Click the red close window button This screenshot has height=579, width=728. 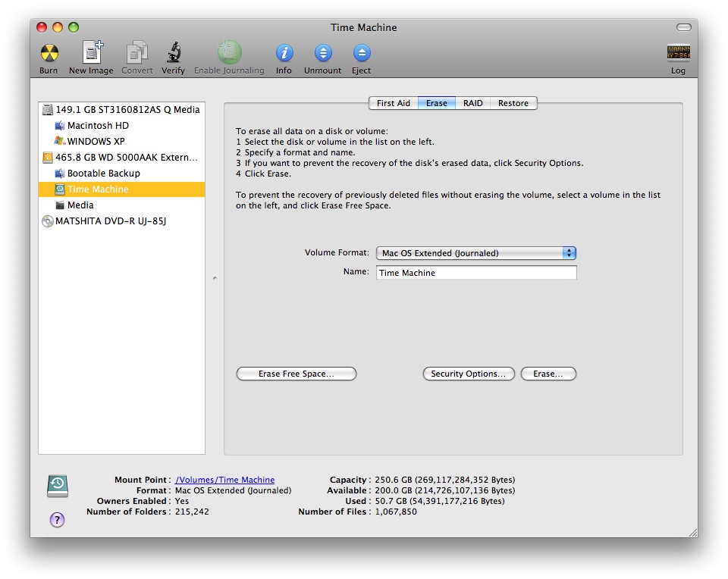click(42, 27)
